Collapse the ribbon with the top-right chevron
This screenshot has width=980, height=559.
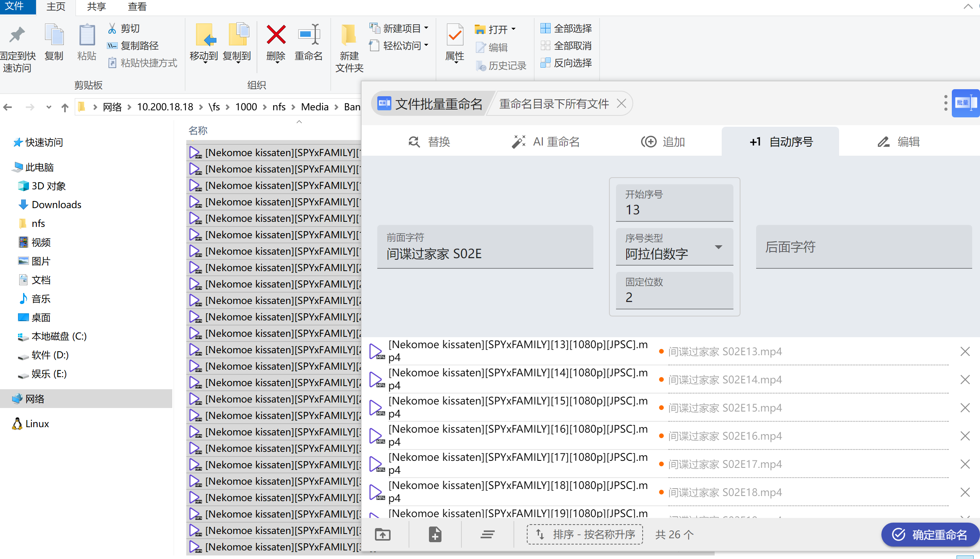click(x=967, y=6)
